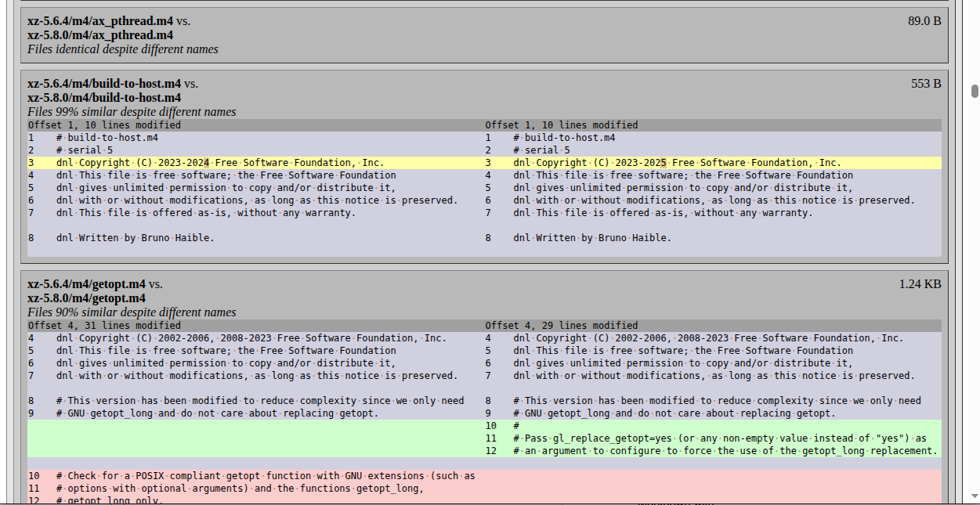
Task: Click the 553 B size label
Action: click(926, 84)
